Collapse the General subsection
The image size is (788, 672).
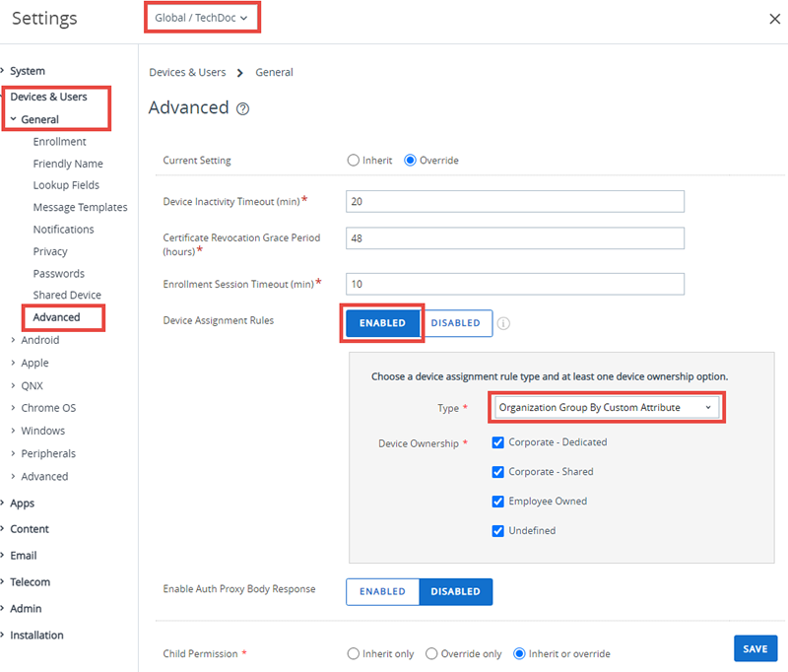39,119
